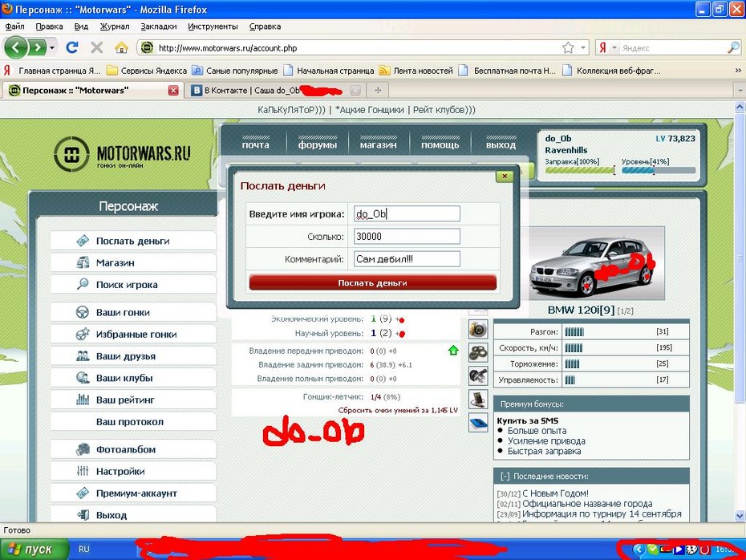Click the money icon beside Послать деньги
This screenshot has height=560, width=746.
[x=83, y=241]
